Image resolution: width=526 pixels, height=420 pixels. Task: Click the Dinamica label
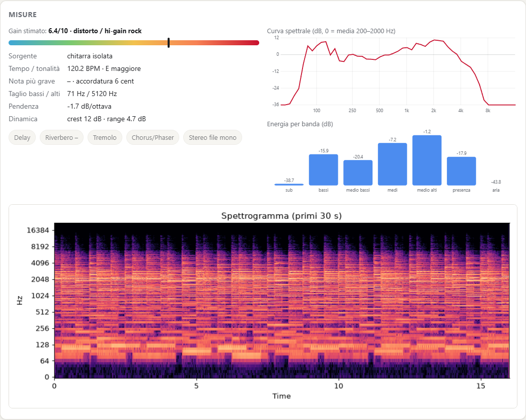(23, 119)
